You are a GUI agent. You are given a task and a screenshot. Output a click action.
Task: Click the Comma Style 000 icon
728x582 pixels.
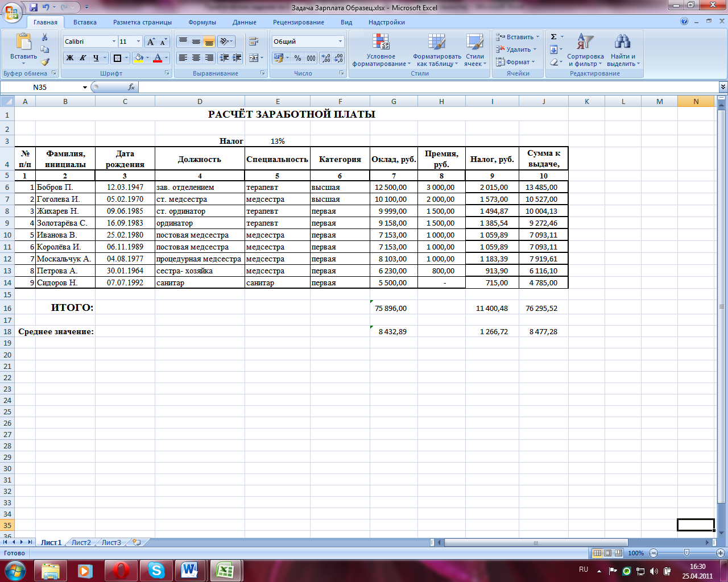pyautogui.click(x=311, y=58)
